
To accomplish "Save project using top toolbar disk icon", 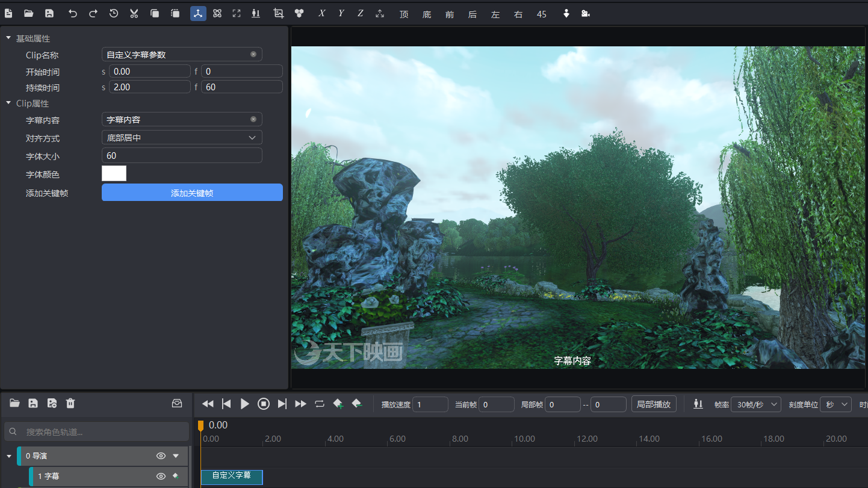I will [x=49, y=13].
